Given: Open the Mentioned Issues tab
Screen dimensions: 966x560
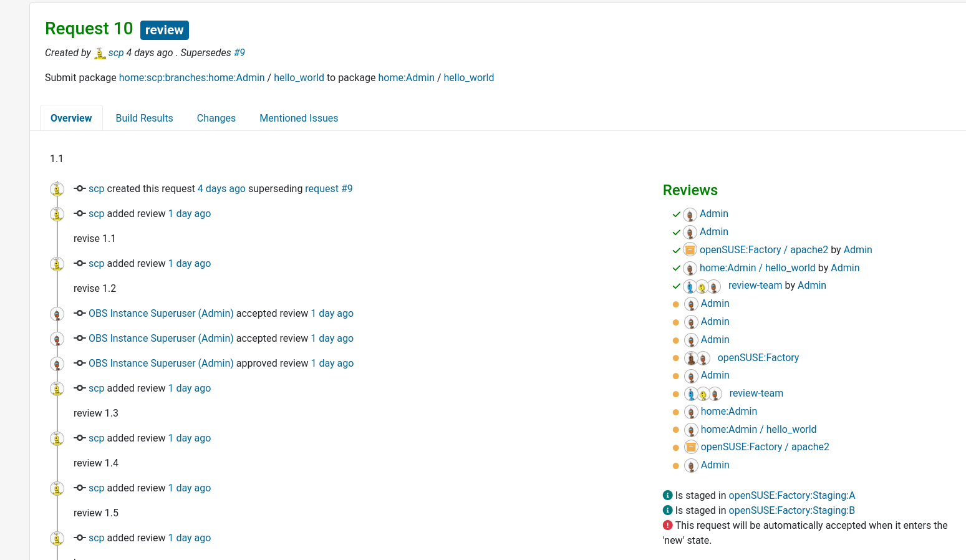Looking at the screenshot, I should point(299,118).
